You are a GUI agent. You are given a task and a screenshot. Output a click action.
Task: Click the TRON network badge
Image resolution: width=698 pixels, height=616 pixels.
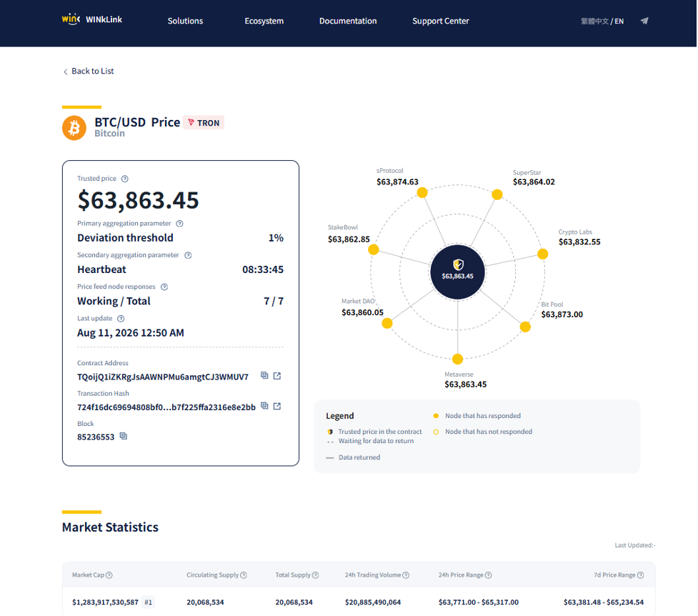point(204,122)
